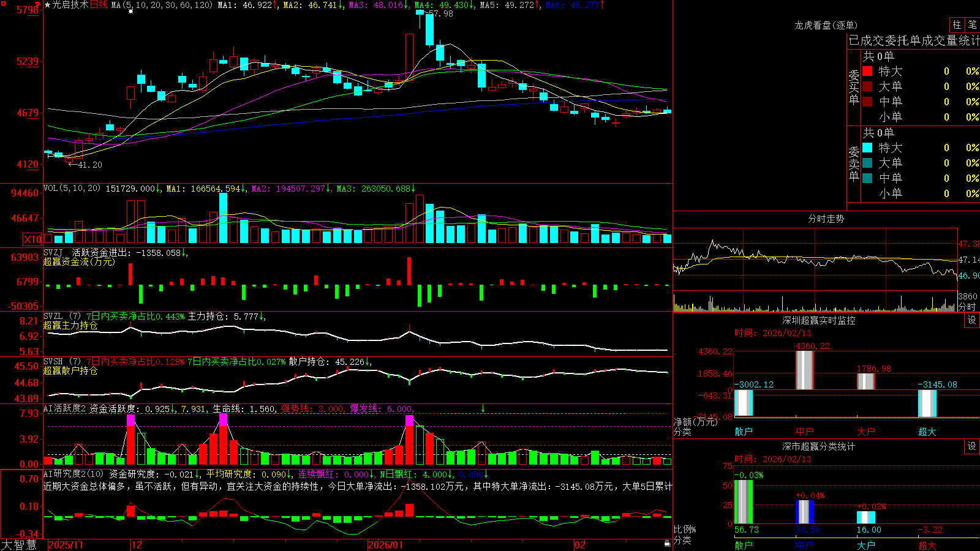Click the 超大 bar showing -3145.08
This screenshot has height=551, width=980.
[x=927, y=403]
